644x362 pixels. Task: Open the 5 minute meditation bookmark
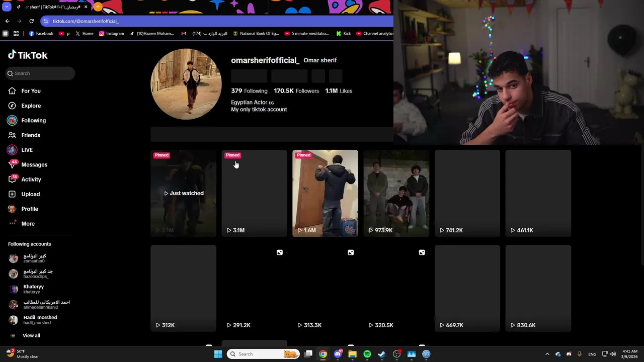[306, 34]
